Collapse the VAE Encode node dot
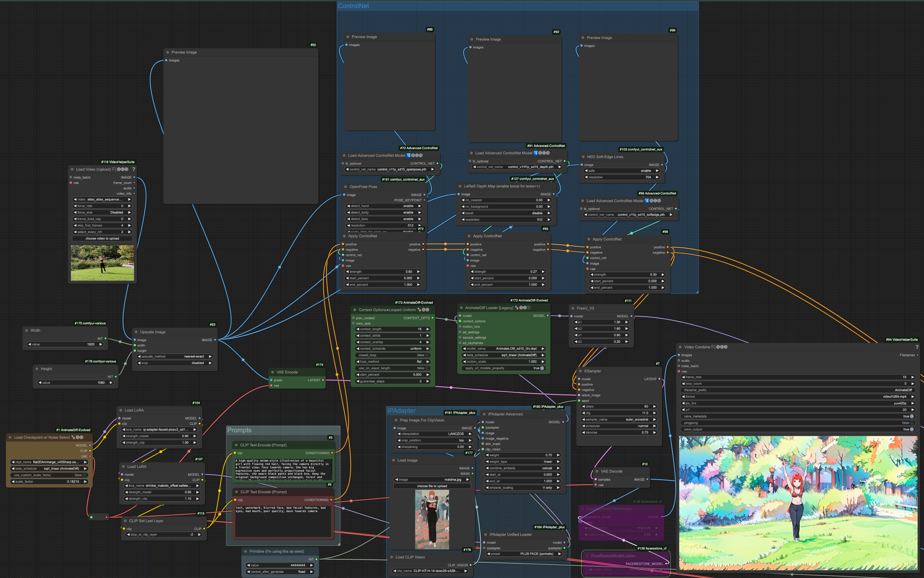 273,372
